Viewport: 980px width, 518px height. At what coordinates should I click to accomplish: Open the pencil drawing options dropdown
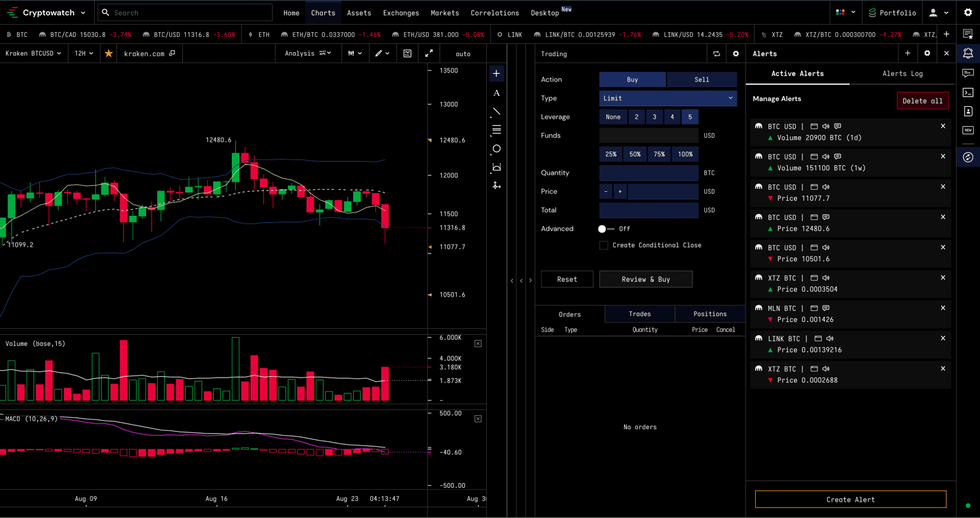pyautogui.click(x=382, y=53)
